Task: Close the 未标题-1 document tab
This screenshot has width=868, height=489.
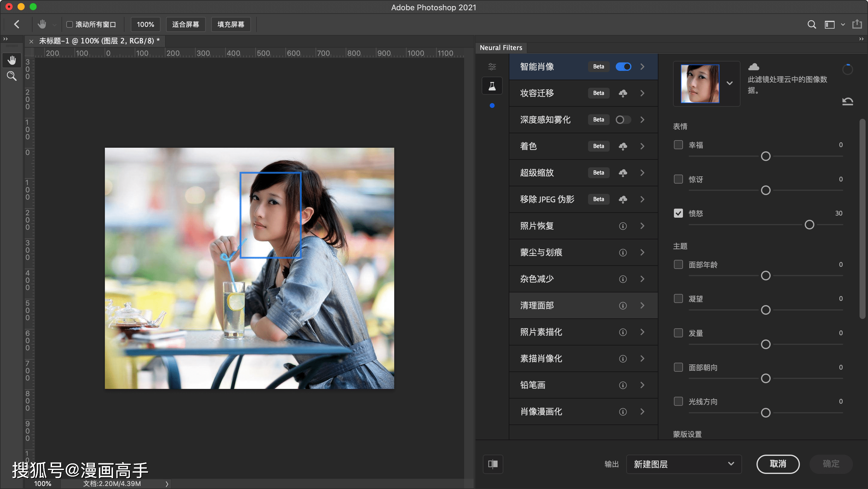Action: [31, 41]
